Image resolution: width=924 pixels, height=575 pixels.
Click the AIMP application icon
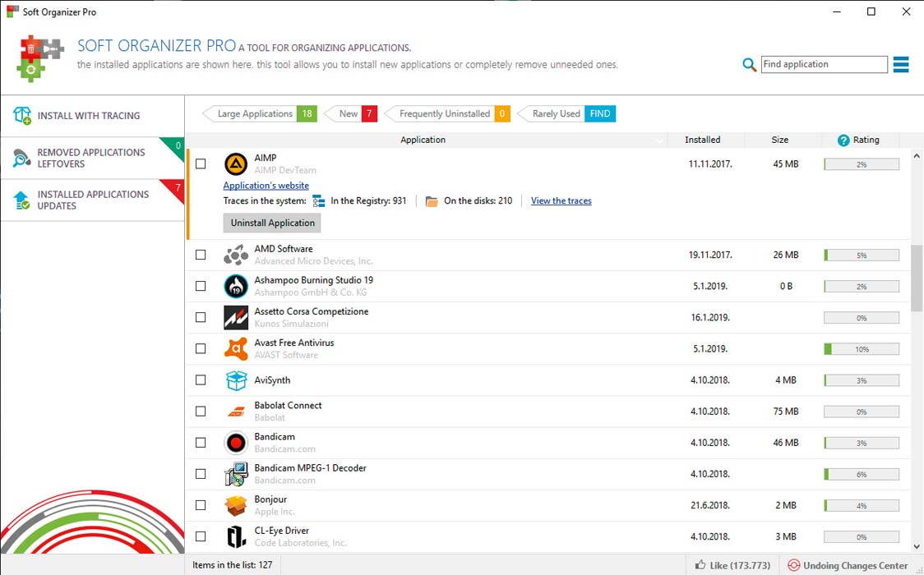(236, 164)
